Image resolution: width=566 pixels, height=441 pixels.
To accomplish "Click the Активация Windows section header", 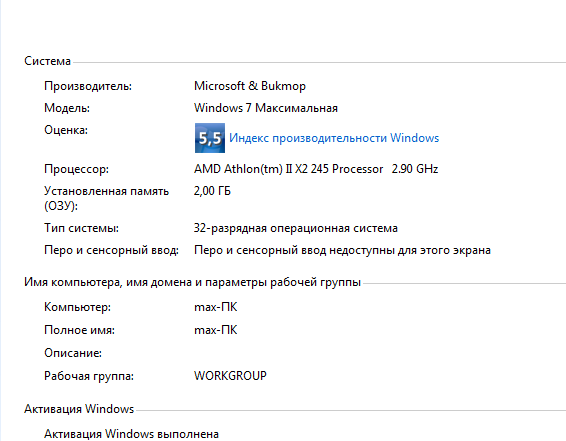I will click(79, 409).
